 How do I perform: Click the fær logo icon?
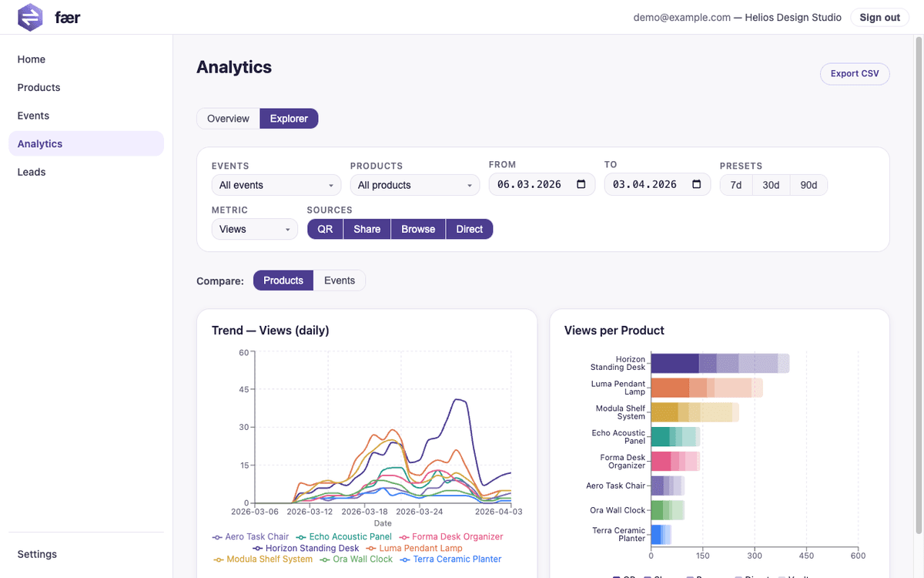coord(29,17)
